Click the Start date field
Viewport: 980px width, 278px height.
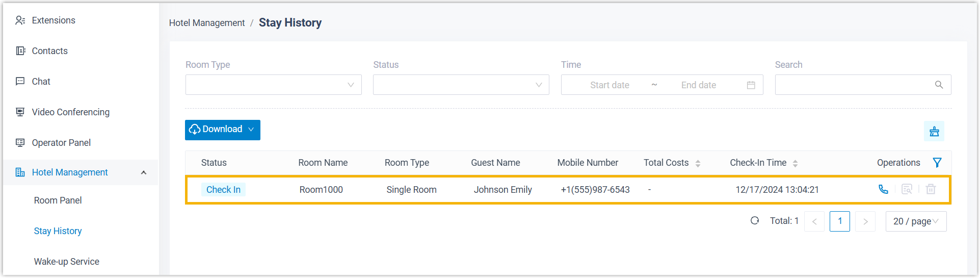coord(610,85)
